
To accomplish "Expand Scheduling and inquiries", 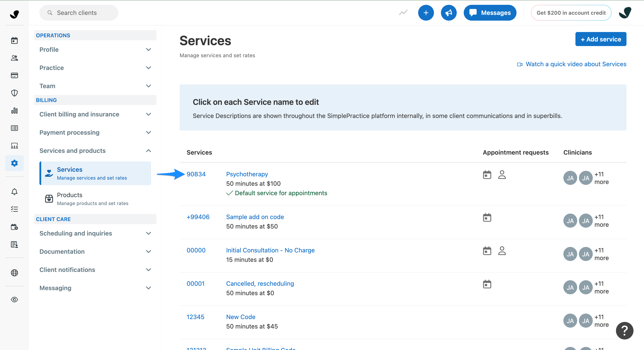I will click(95, 234).
